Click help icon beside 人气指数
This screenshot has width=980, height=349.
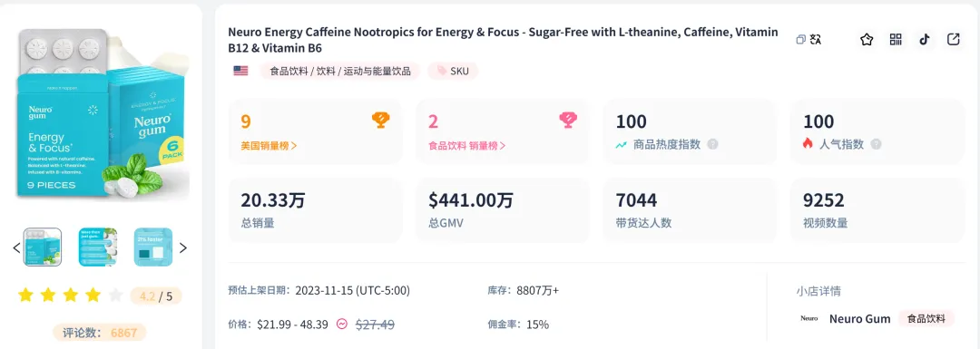click(x=877, y=144)
